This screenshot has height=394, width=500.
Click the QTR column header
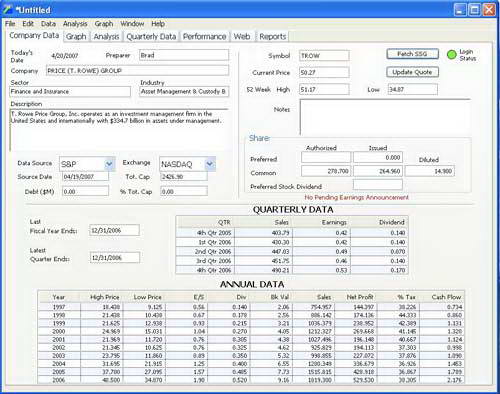(205, 222)
